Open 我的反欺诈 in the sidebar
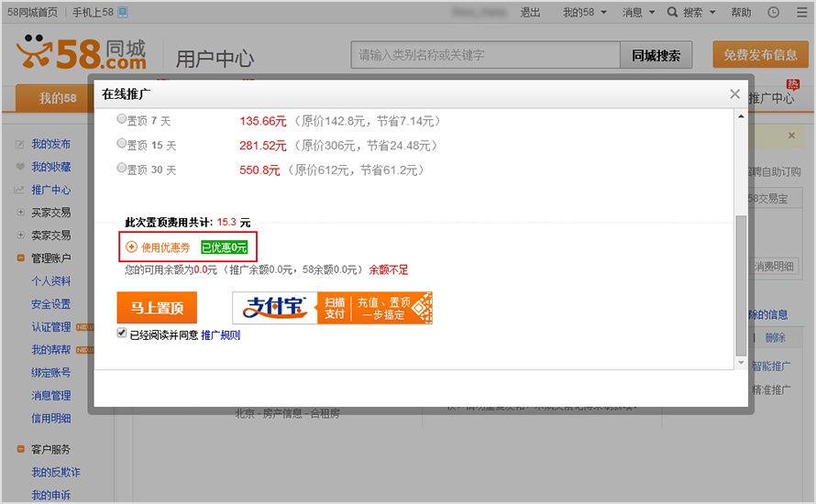The width and height of the screenshot is (816, 504). point(55,472)
